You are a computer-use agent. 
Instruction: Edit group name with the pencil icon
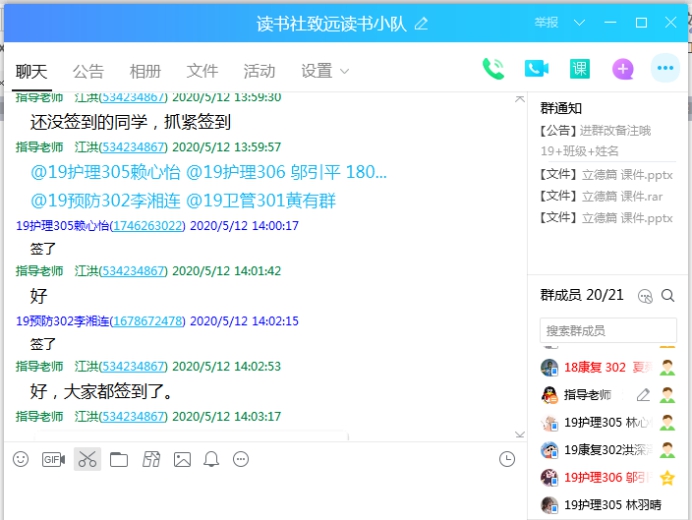coord(422,23)
